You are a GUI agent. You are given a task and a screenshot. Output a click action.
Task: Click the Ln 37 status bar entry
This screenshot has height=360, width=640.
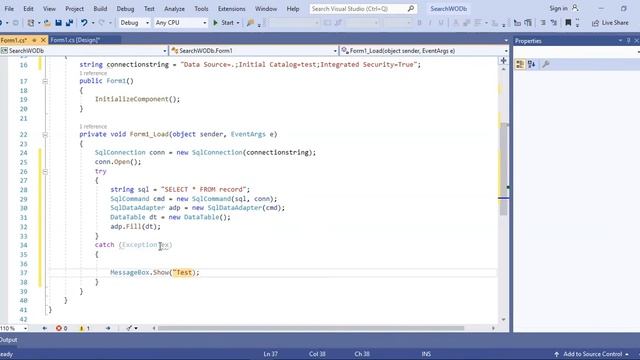tap(271, 354)
